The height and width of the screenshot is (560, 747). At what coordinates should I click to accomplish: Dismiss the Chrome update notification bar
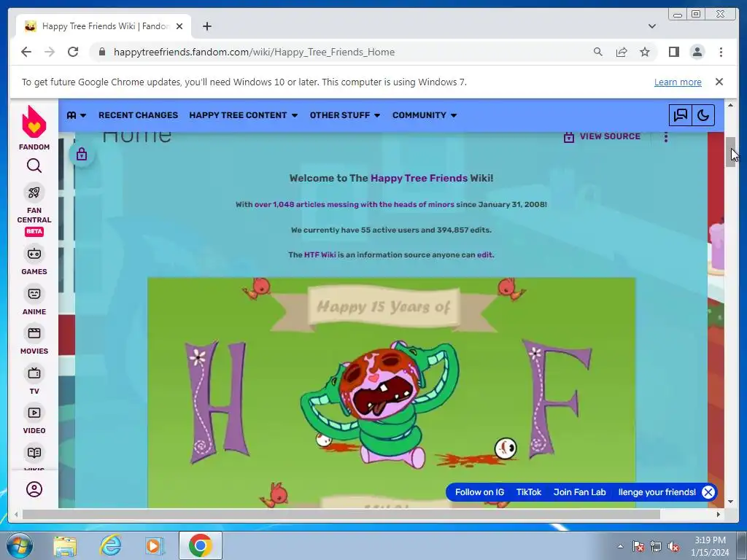(x=719, y=82)
